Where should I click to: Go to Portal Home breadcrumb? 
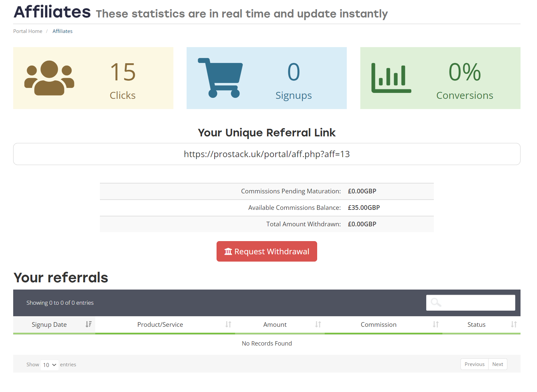pos(28,31)
